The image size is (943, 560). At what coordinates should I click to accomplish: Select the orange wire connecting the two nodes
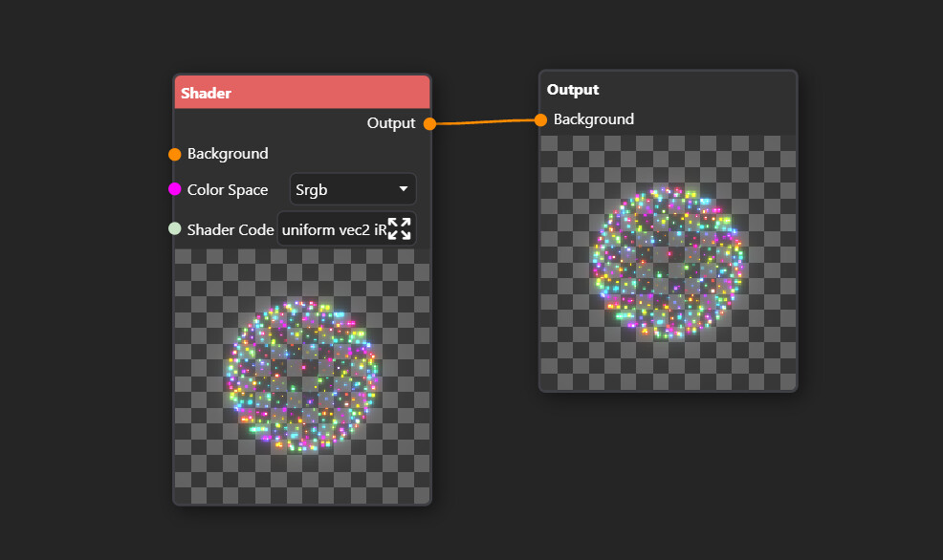[485, 122]
